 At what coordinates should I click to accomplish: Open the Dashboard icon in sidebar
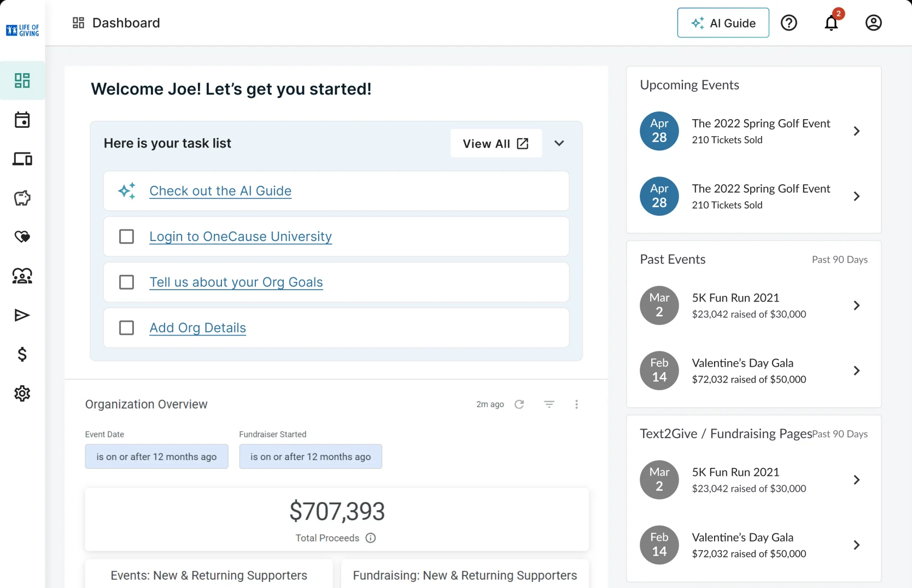22,80
